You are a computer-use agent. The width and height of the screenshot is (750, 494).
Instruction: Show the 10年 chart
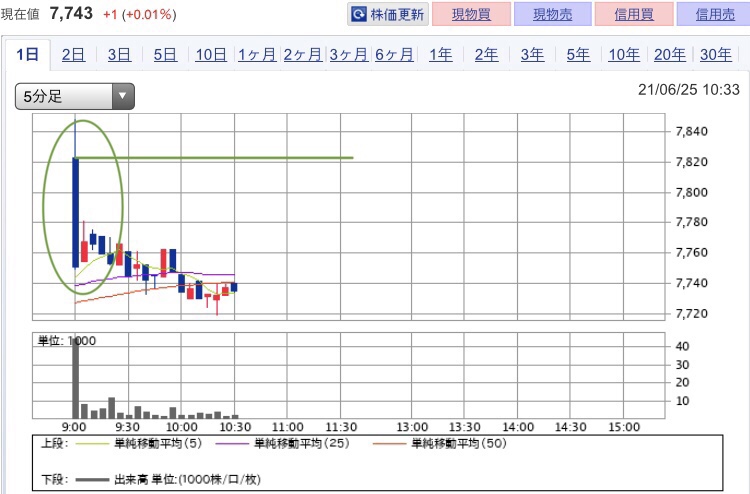(624, 55)
